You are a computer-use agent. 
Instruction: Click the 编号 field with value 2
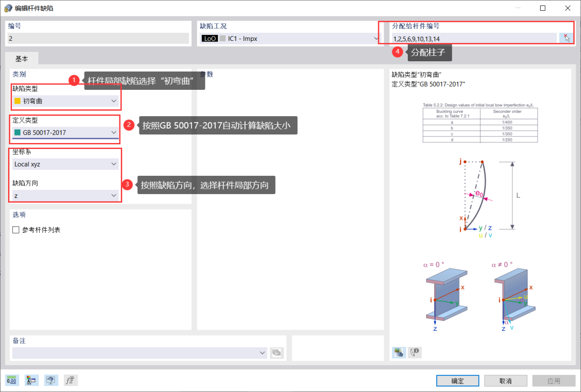coord(98,39)
